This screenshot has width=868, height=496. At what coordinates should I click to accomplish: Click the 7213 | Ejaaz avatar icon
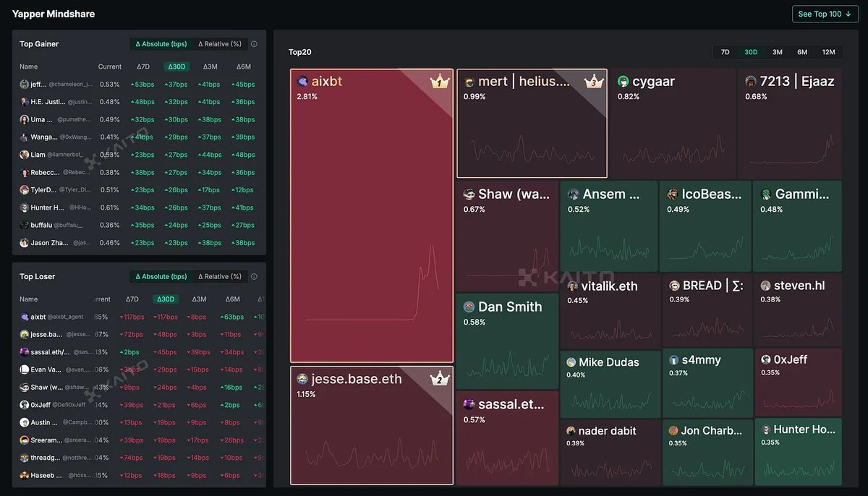pyautogui.click(x=751, y=82)
